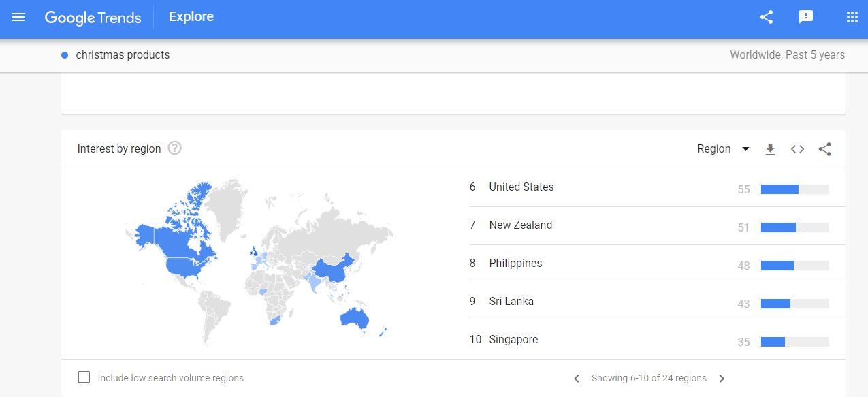The height and width of the screenshot is (397, 868).
Task: Click the share icon in top header
Action: pyautogui.click(x=767, y=17)
